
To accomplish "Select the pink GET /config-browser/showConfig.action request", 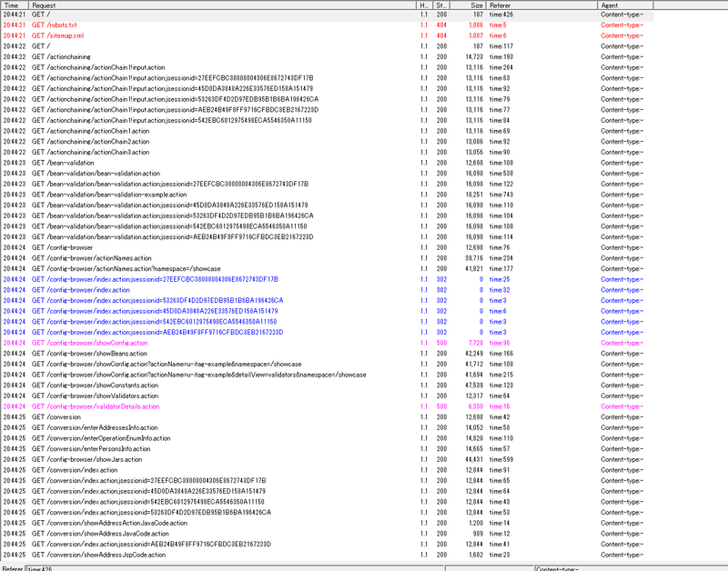I will point(327,343).
